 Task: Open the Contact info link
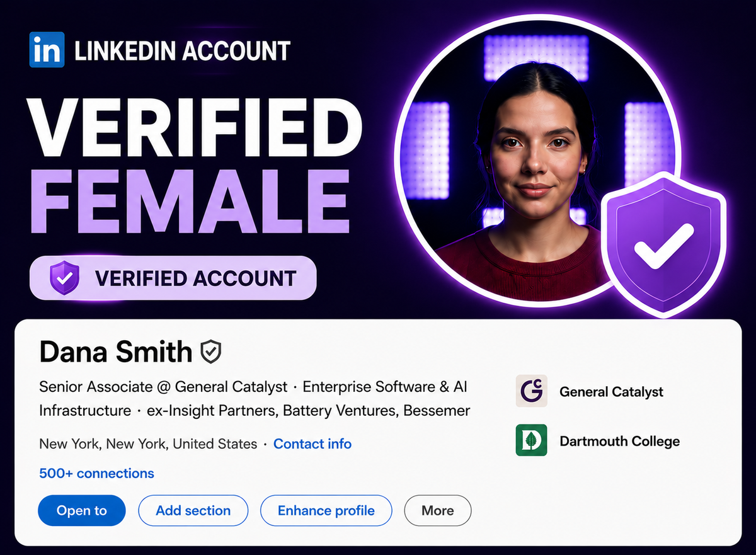click(312, 443)
